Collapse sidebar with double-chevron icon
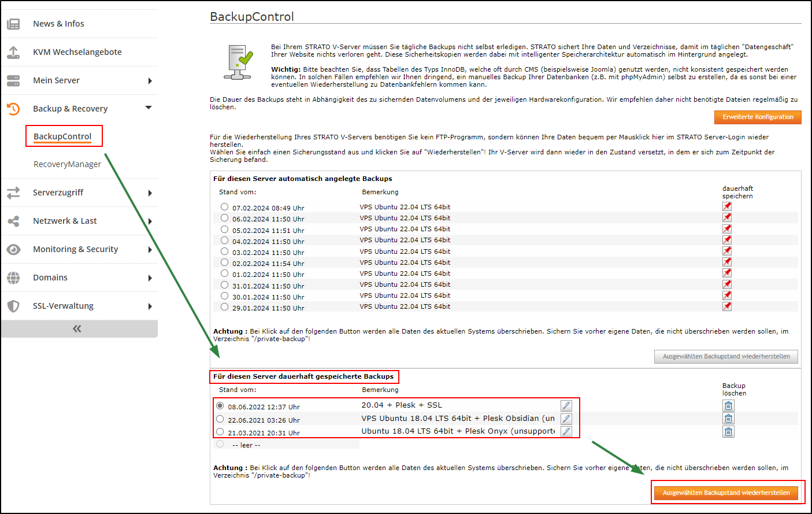This screenshot has width=812, height=514. click(x=77, y=329)
